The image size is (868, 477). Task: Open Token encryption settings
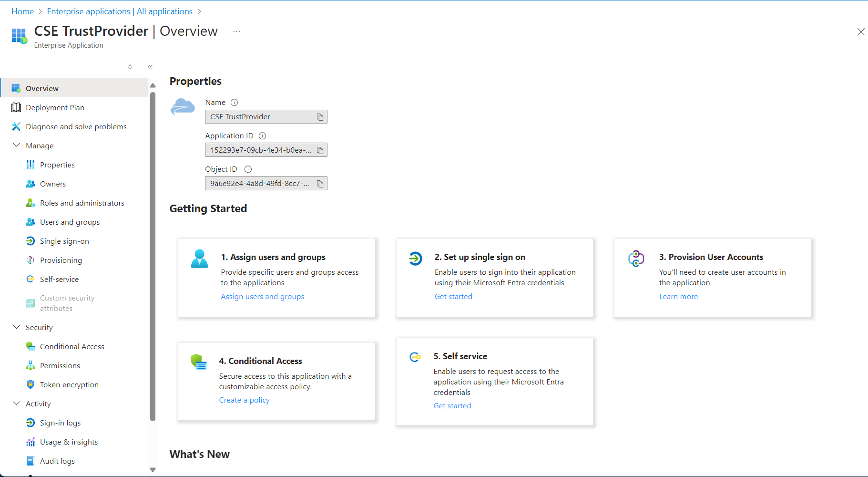point(69,385)
